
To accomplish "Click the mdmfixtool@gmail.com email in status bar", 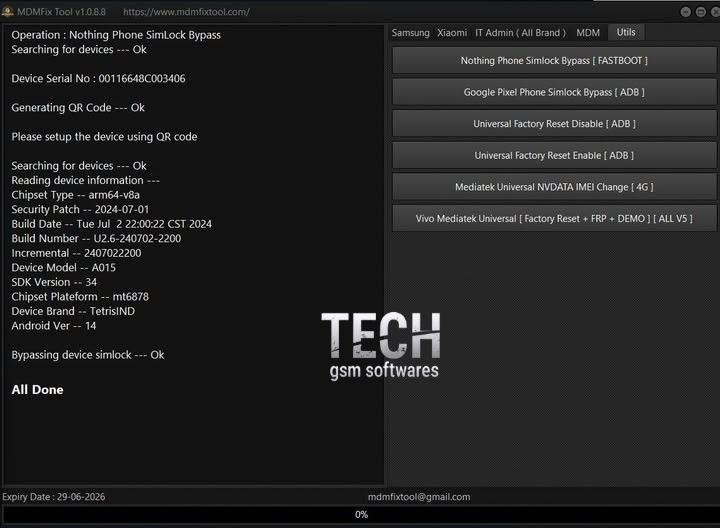I will click(x=419, y=497).
